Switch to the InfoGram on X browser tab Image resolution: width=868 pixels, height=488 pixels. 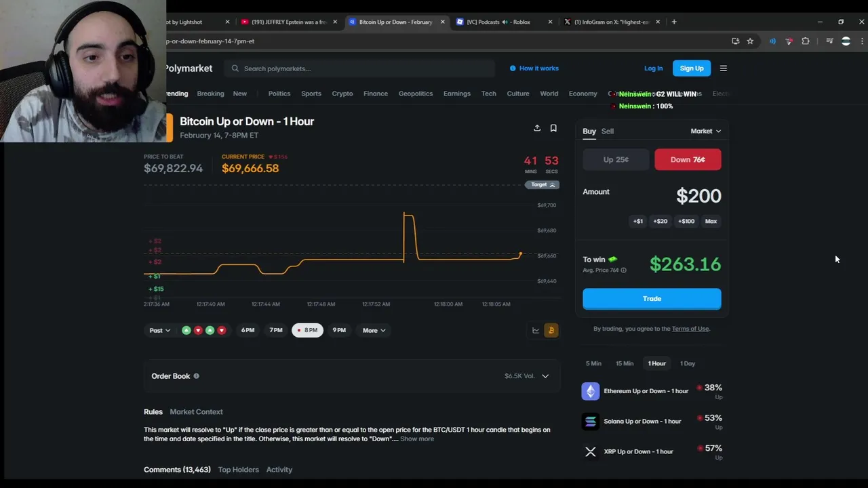point(612,22)
